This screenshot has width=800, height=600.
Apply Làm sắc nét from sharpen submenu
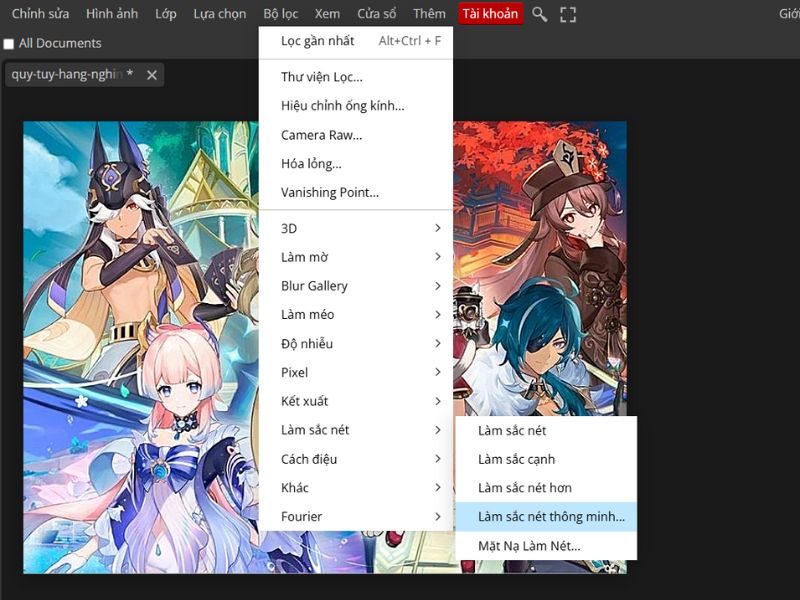coord(546,431)
